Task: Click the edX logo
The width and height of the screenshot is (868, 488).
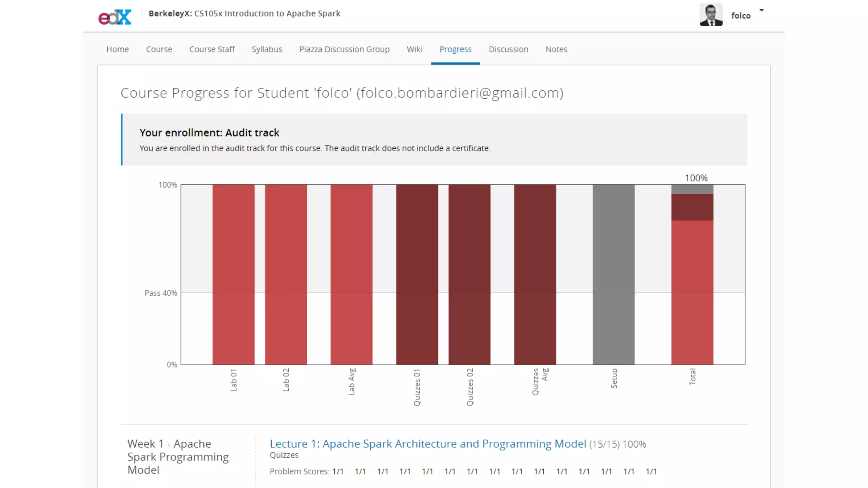Action: point(115,17)
